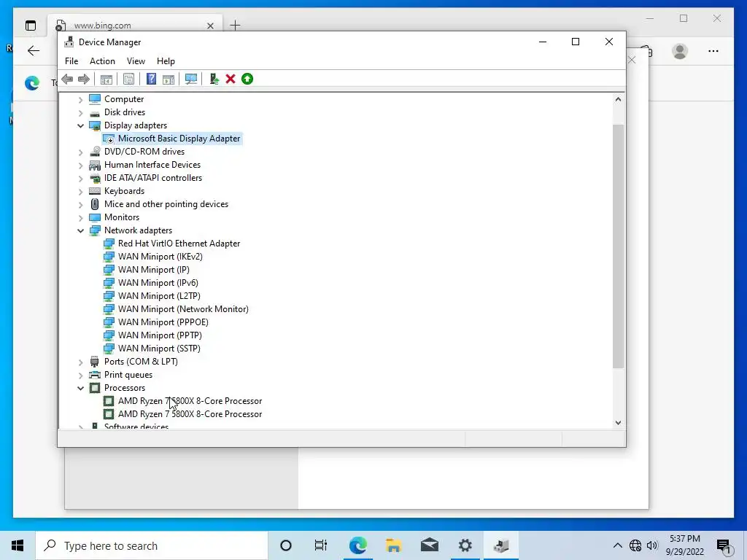Screen dimensions: 747x560
Task: Expand the DVD/CD-ROM drives node
Action: pos(80,152)
